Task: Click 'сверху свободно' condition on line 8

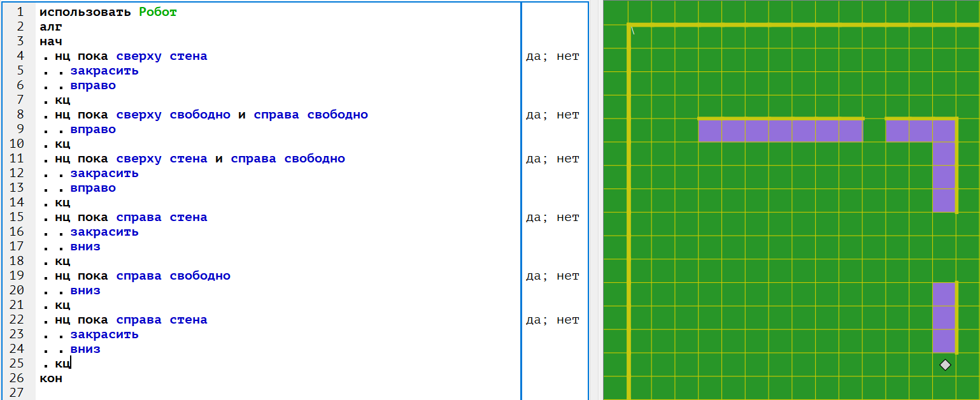Action: coord(173,115)
